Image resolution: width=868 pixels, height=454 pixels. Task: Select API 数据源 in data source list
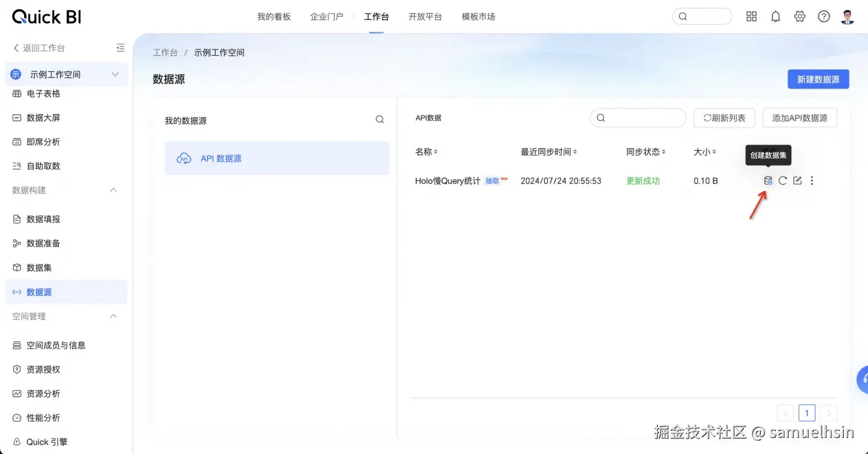(277, 158)
